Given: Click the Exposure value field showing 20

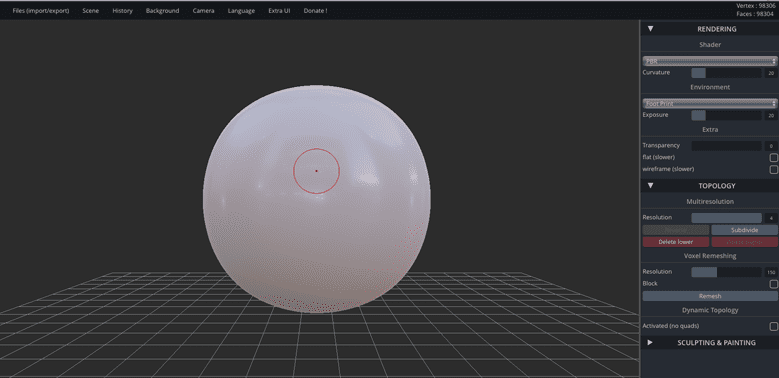Looking at the screenshot, I should click(x=771, y=115).
